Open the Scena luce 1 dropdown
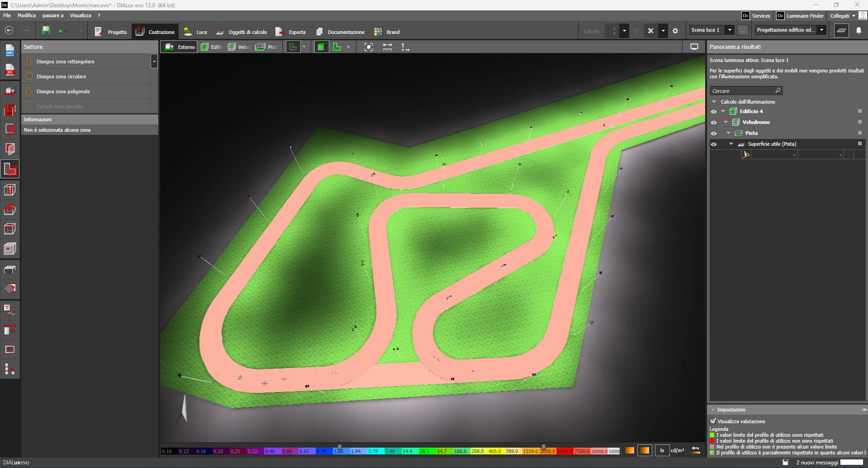The width and height of the screenshot is (868, 468). pyautogui.click(x=729, y=30)
